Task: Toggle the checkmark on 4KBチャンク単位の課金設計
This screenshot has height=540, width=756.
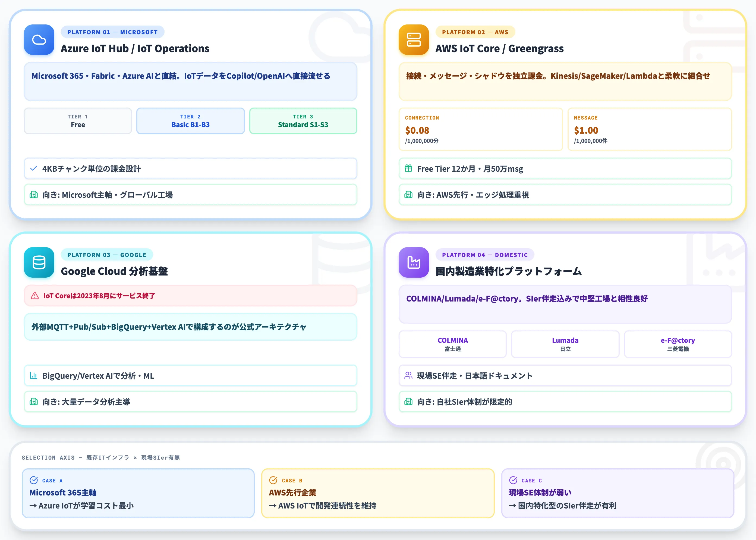Action: pyautogui.click(x=34, y=169)
